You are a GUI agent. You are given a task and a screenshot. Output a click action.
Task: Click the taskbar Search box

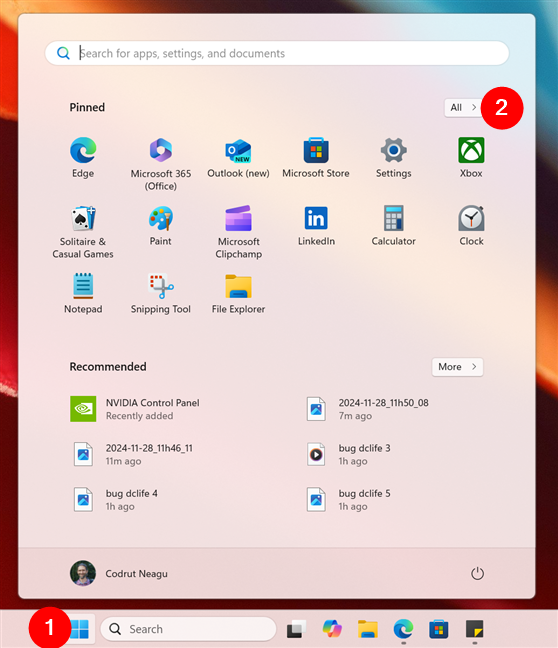[x=188, y=629]
